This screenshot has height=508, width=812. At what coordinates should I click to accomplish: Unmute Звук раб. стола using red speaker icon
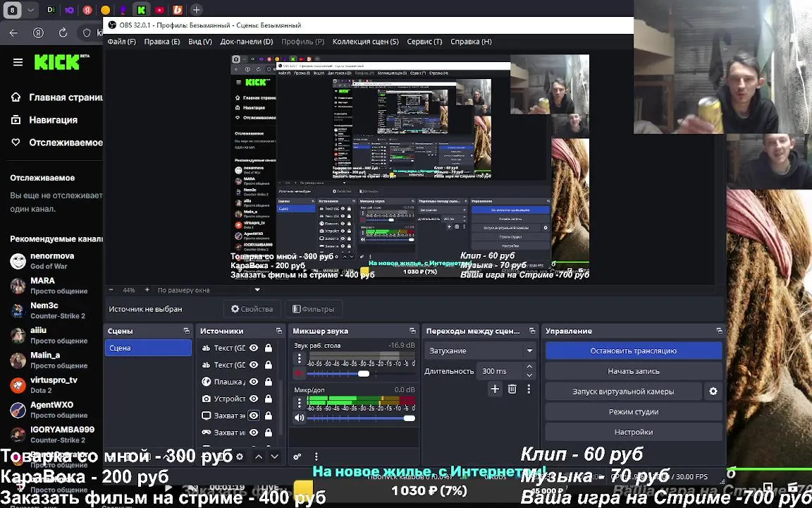click(300, 373)
